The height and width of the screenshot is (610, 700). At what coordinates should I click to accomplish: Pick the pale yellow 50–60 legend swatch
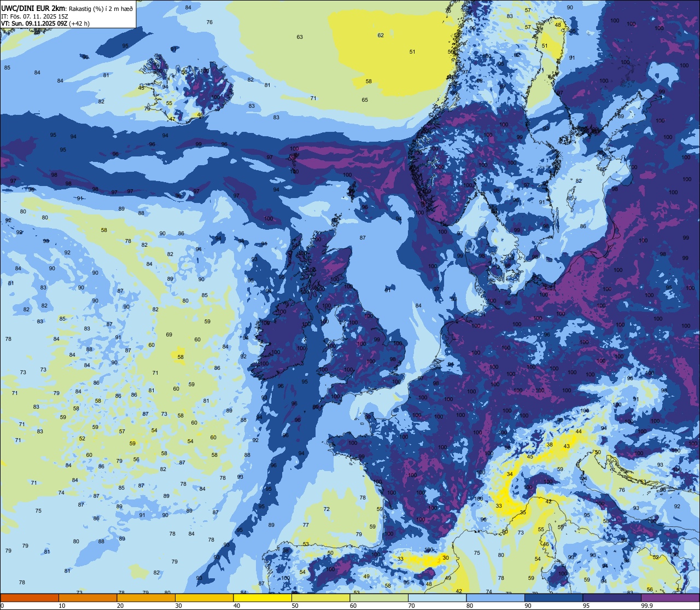click(320, 597)
